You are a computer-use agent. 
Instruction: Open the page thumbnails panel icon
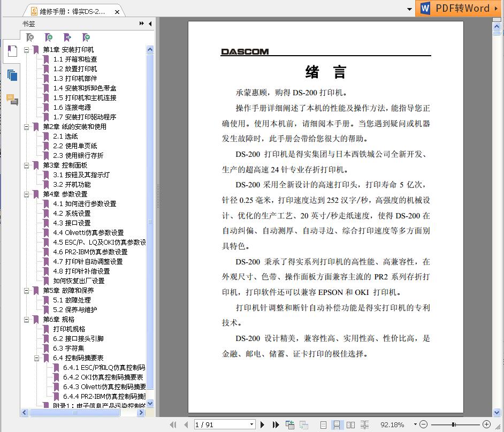(x=12, y=75)
